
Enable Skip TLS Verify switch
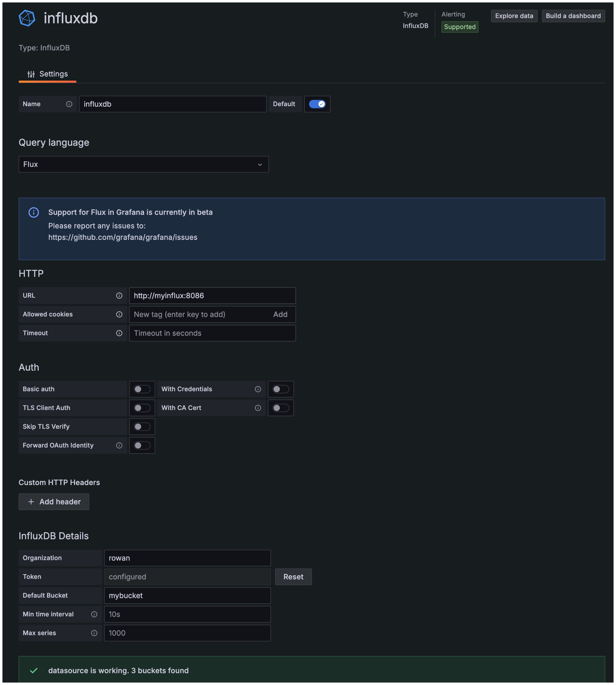[142, 427]
